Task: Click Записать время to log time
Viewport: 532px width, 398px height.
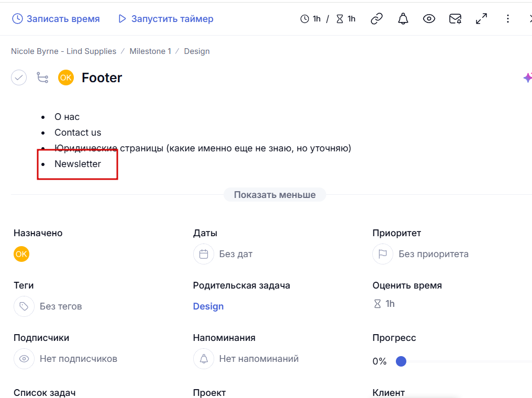Action: coord(56,19)
